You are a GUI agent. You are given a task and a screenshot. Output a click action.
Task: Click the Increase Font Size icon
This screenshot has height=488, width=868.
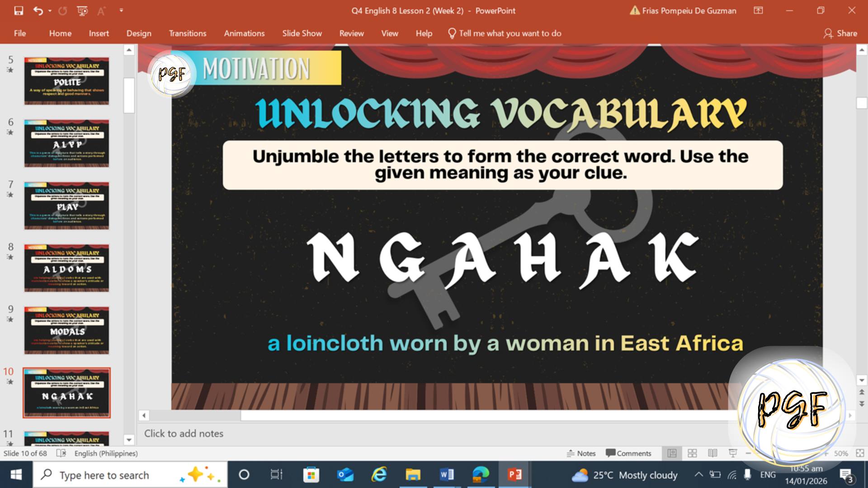pyautogui.click(x=101, y=10)
